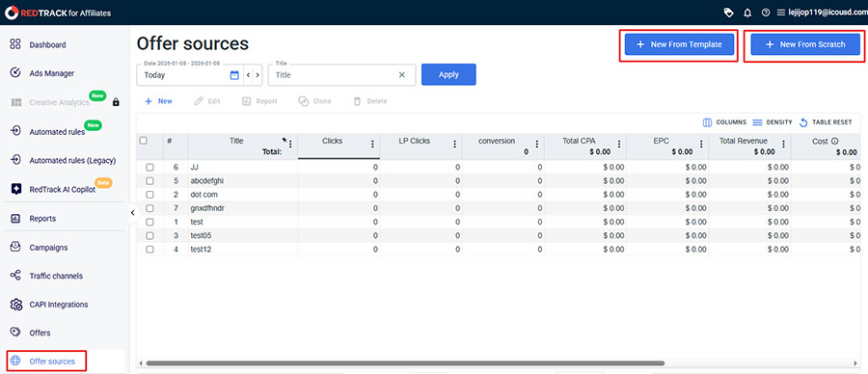Image resolution: width=868 pixels, height=374 pixels.
Task: Open the conversion column options menu
Action: point(537,145)
